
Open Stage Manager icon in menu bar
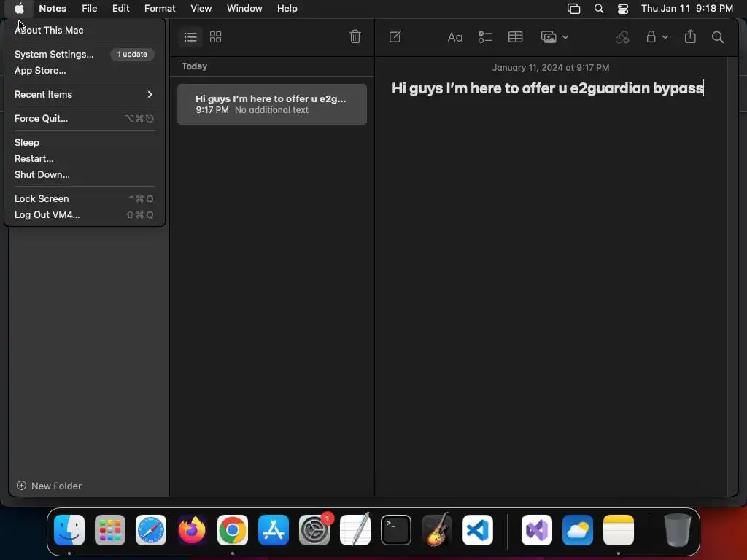point(573,9)
